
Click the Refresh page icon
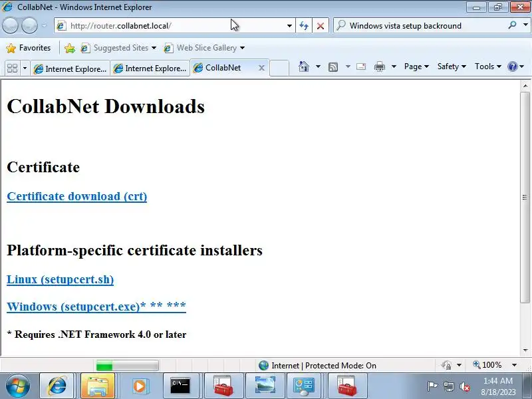point(304,26)
